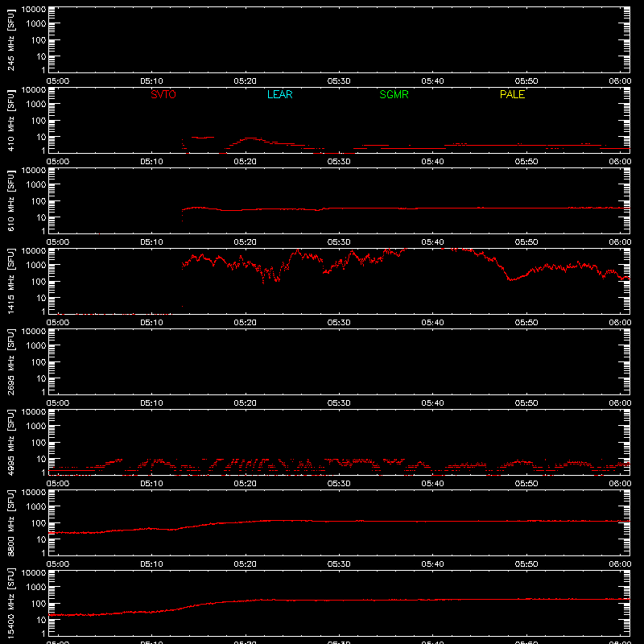The image size is (644, 644).
Task: Select the 610 MHz [SFU] axis title
Action: pos(11,202)
